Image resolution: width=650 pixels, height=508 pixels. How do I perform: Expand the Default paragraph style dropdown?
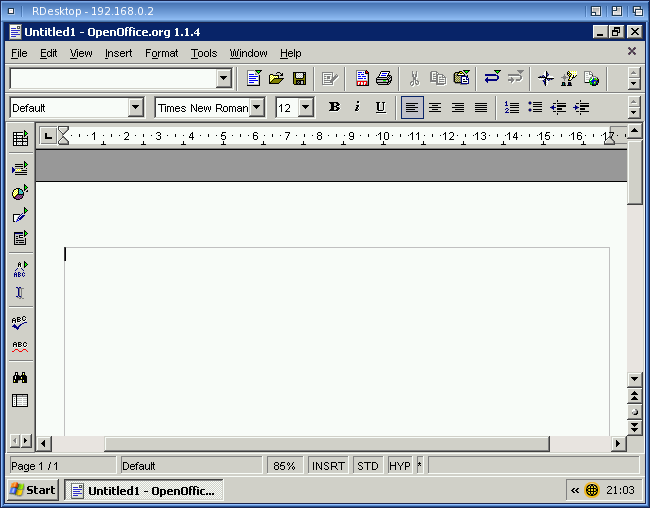click(135, 107)
